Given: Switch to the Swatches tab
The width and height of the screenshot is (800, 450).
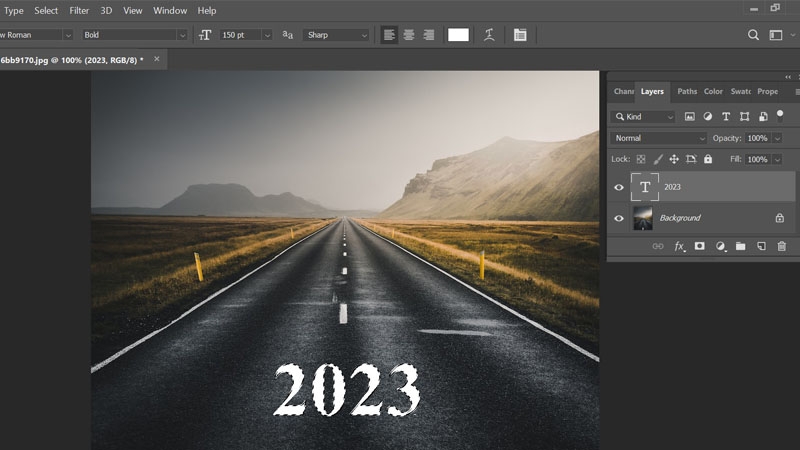Looking at the screenshot, I should pos(740,91).
